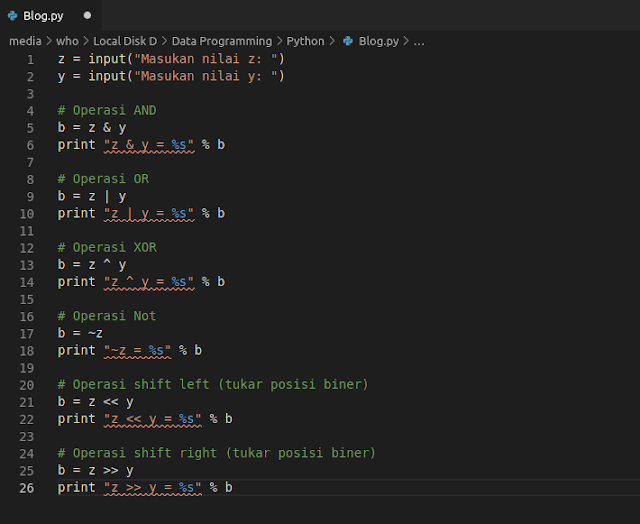
Task: Click the Python icon in the breadcrumb
Action: tap(348, 41)
